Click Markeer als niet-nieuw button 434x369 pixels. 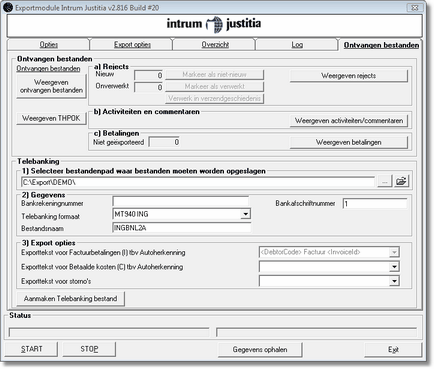pyautogui.click(x=214, y=75)
